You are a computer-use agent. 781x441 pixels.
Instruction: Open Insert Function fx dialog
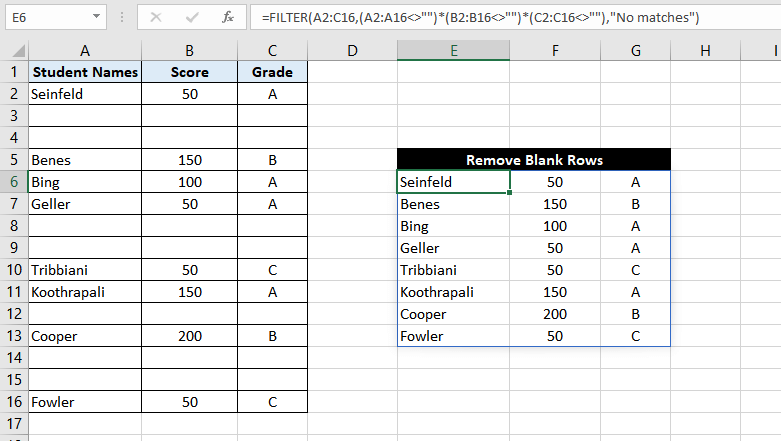[228, 17]
